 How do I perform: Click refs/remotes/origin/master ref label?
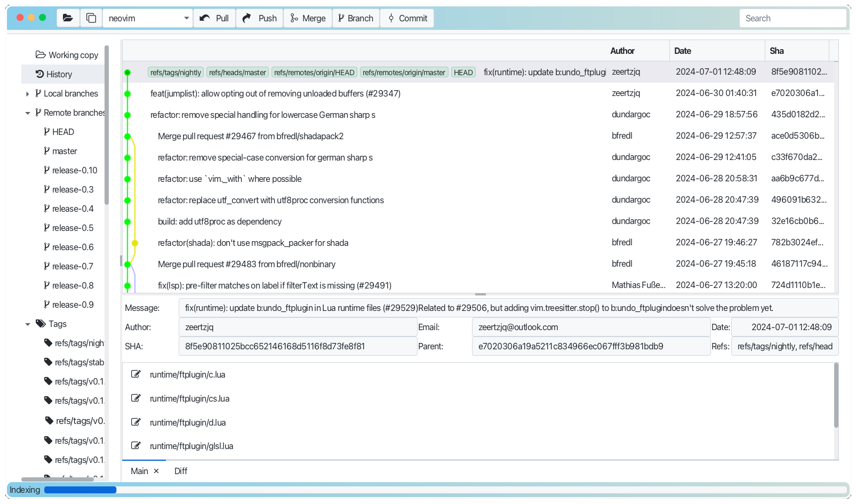coord(404,73)
